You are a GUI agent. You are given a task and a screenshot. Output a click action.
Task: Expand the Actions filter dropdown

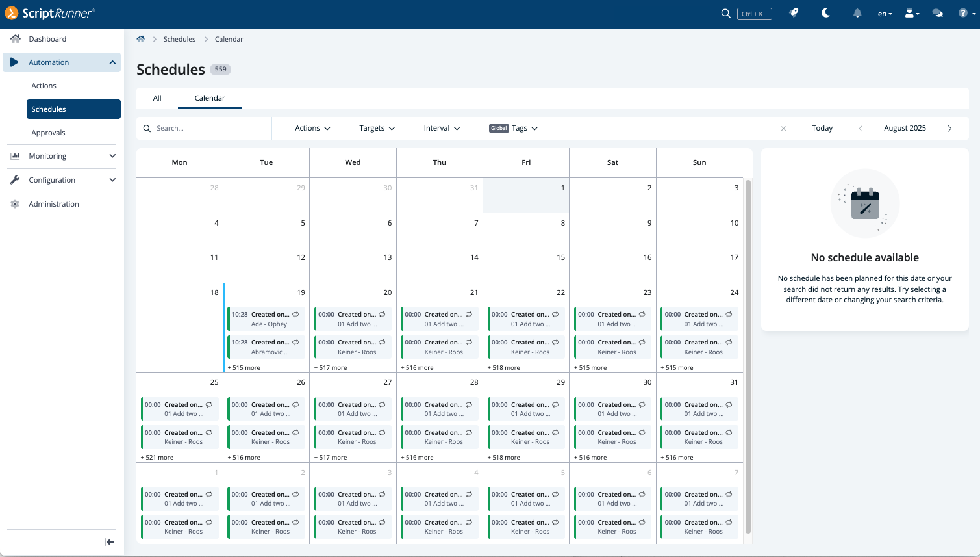(x=312, y=128)
